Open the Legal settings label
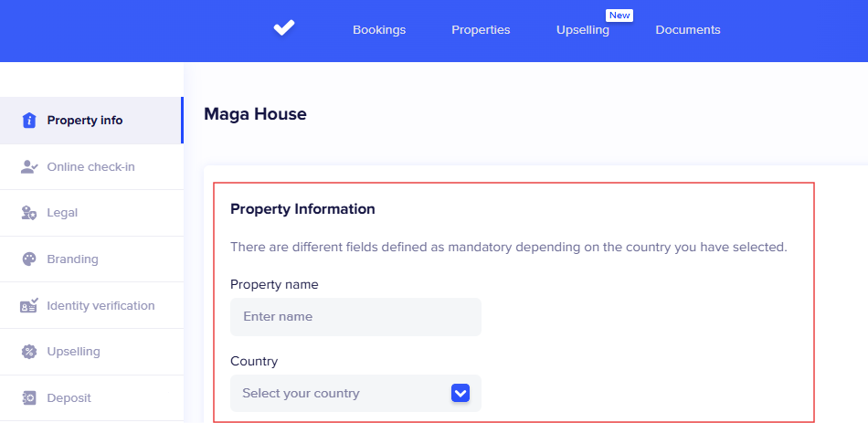This screenshot has height=423, width=868. click(x=62, y=213)
